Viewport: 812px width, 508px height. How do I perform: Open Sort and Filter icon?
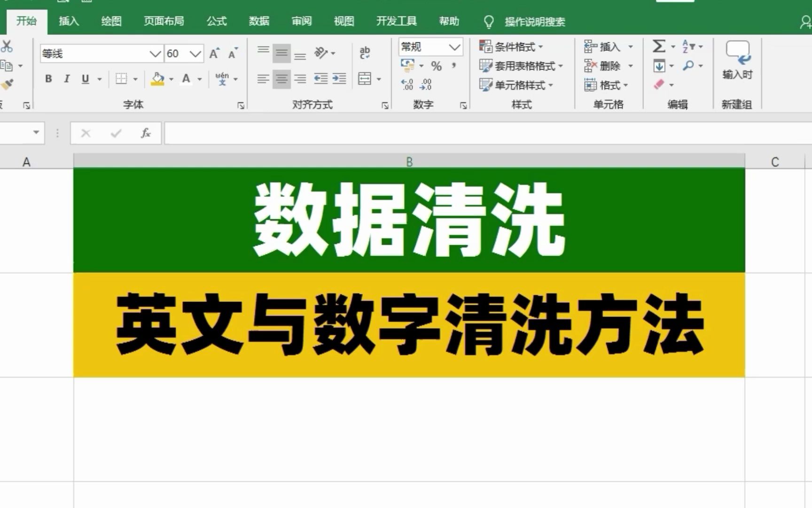pos(688,46)
